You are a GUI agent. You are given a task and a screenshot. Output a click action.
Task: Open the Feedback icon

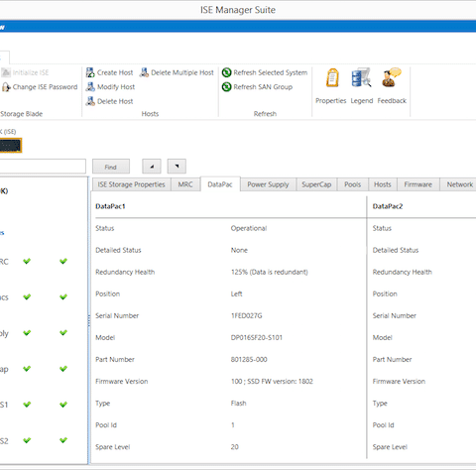pos(392,77)
